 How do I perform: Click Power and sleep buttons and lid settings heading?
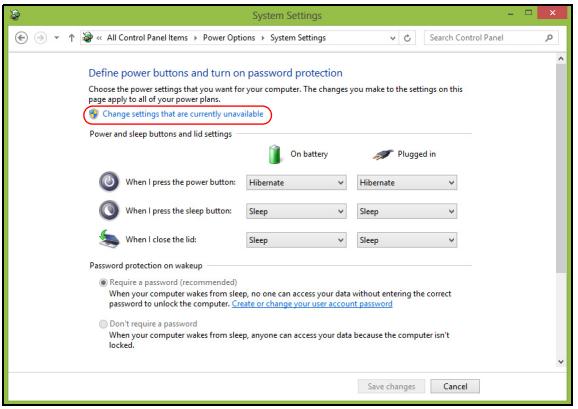(160, 134)
